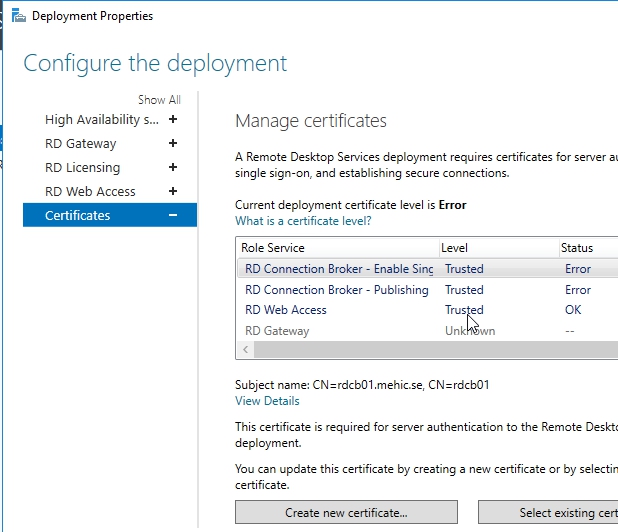
Task: Open the RD Web Access settings page
Action: tap(90, 191)
